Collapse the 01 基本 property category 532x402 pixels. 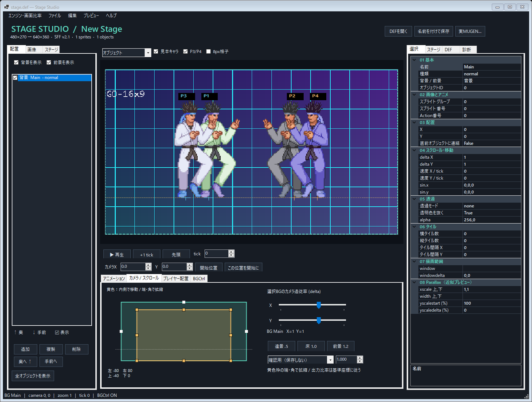[x=415, y=60]
